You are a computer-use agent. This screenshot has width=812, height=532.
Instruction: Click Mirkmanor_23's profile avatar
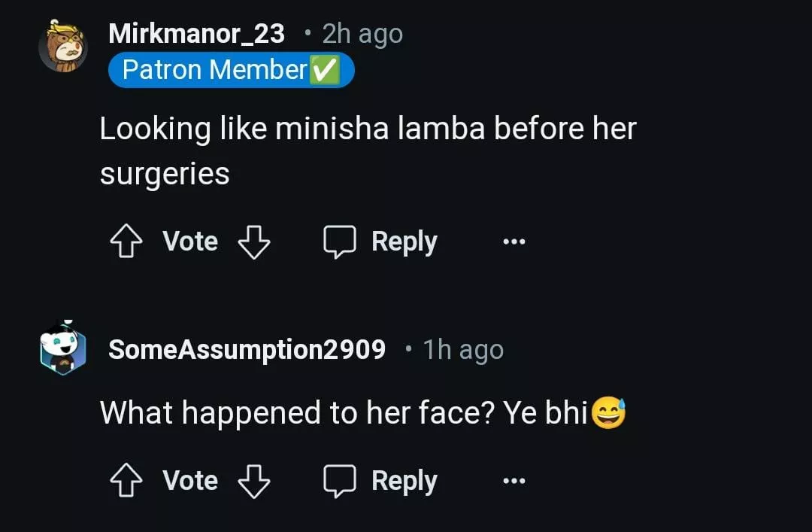pyautogui.click(x=62, y=47)
